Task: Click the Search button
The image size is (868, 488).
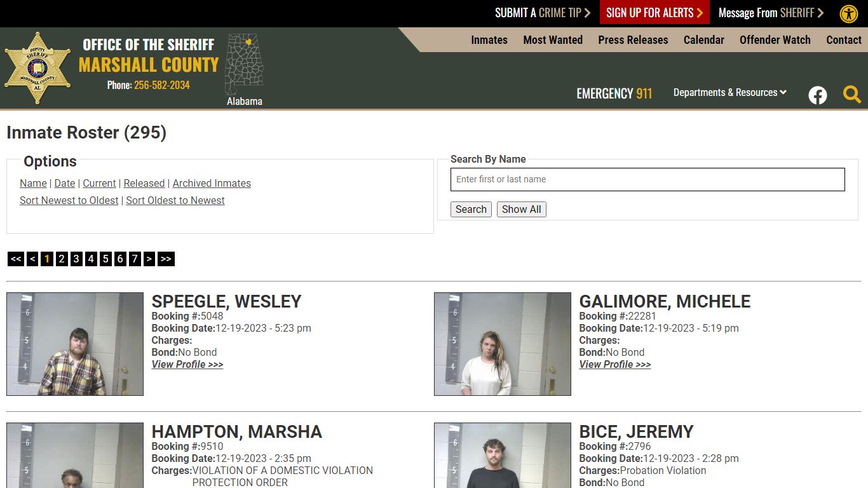Action: coord(471,209)
